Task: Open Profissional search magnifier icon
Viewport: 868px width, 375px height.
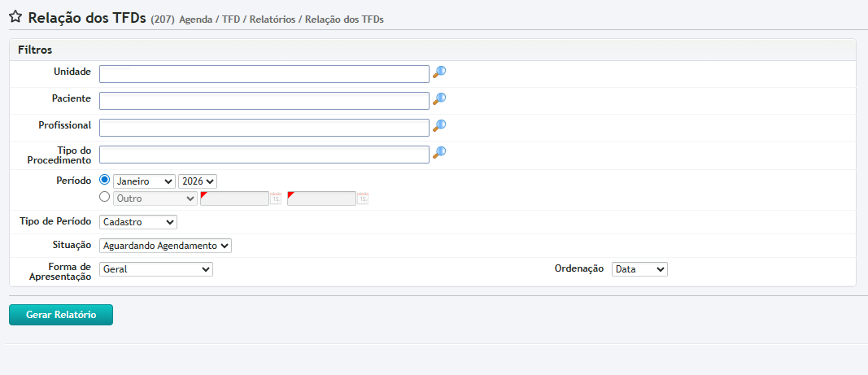Action: pyautogui.click(x=439, y=126)
